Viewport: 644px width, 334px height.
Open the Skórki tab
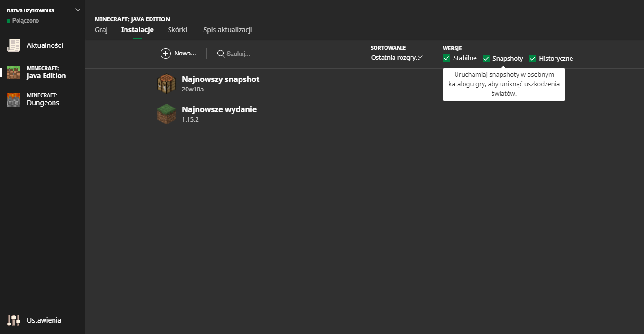click(177, 30)
